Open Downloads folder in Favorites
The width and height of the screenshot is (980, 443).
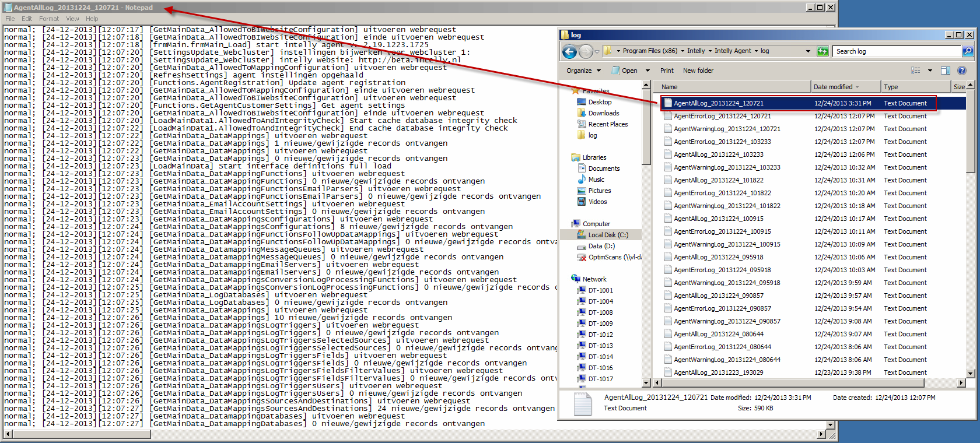[604, 113]
